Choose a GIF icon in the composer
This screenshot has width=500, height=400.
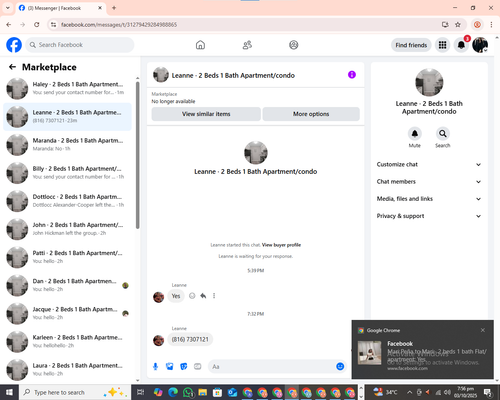tap(198, 367)
